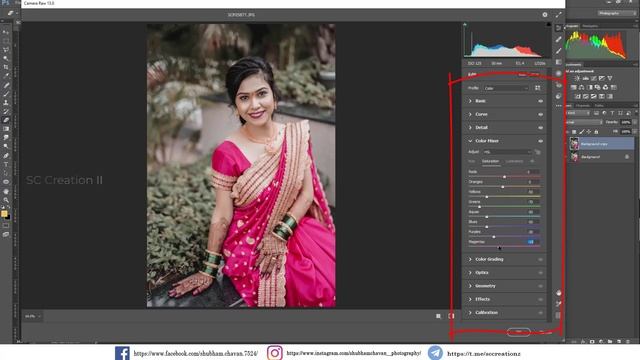Image resolution: width=640 pixels, height=360 pixels.
Task: Click the foreground color swatch
Action: (4, 213)
